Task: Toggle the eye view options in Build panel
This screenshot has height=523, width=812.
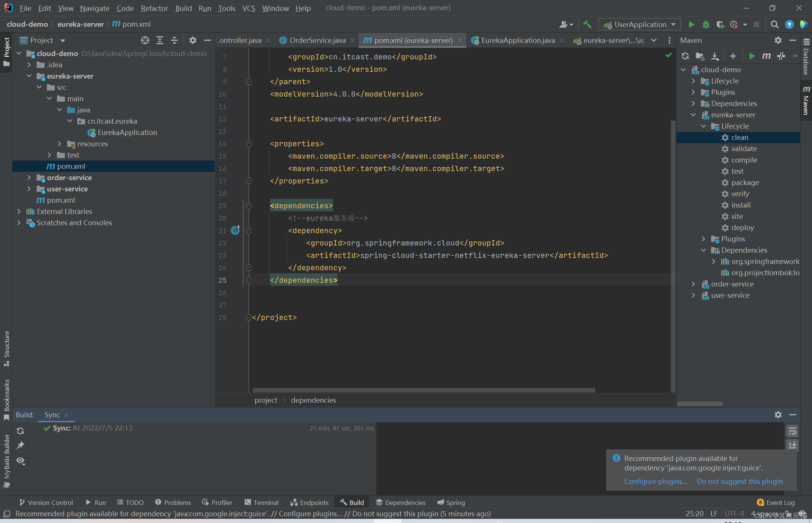Action: [x=21, y=461]
